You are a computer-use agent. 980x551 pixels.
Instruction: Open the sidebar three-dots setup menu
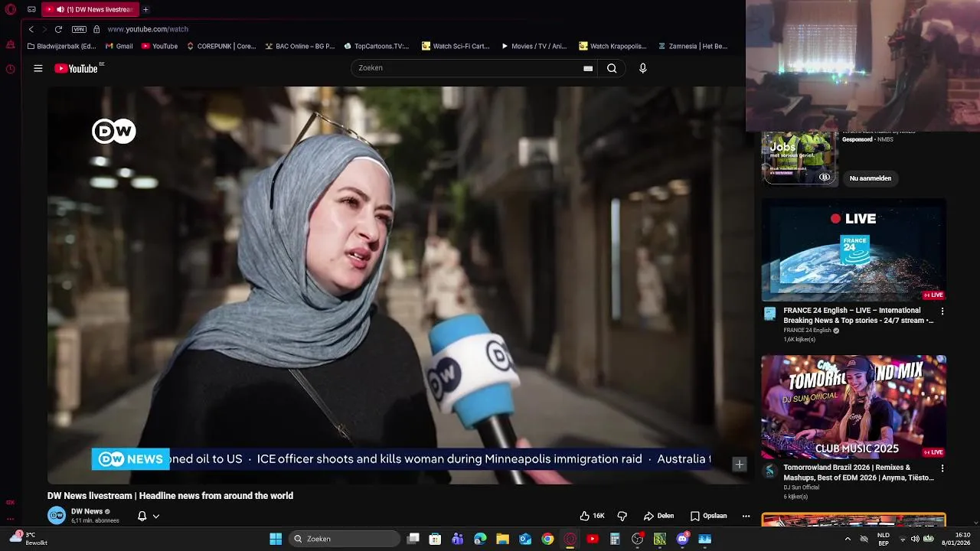10,519
